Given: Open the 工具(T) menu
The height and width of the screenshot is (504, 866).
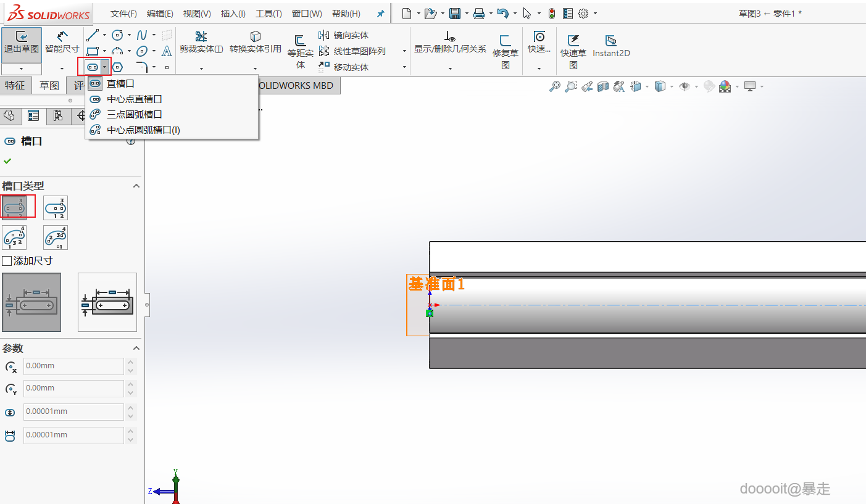Looking at the screenshot, I should click(x=269, y=14).
